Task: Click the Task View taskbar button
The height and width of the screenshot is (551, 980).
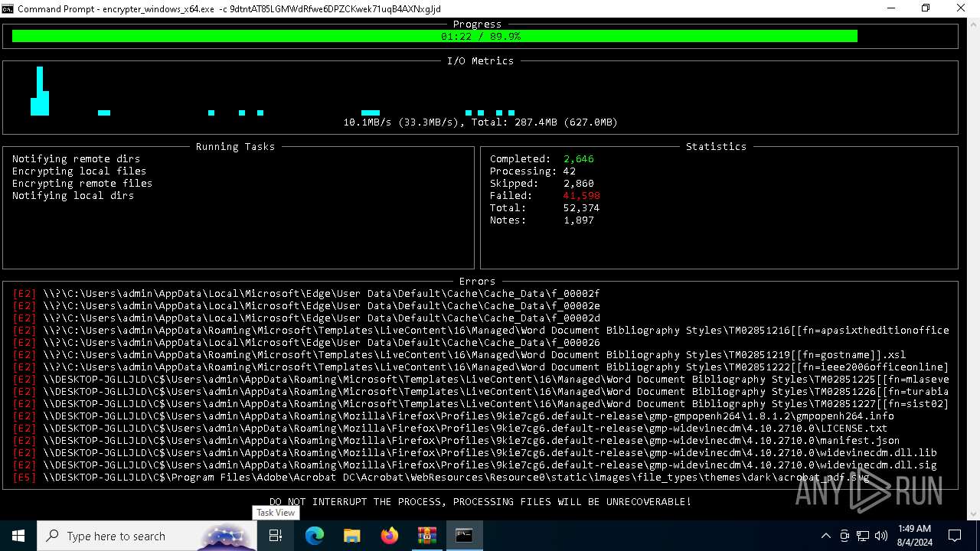Action: (x=276, y=536)
